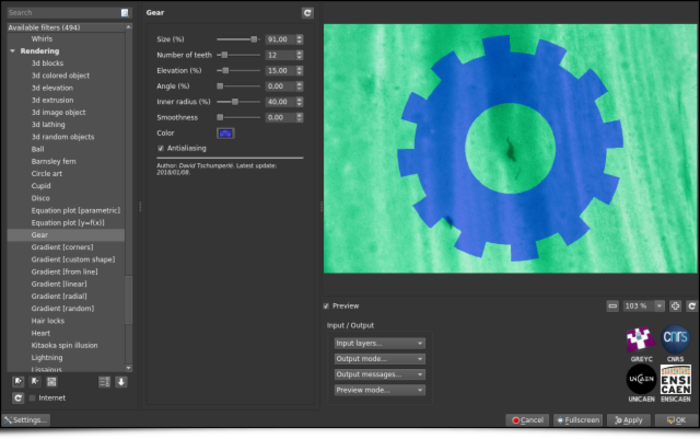
Task: Click the update filters icon beside Internet
Action: point(18,398)
